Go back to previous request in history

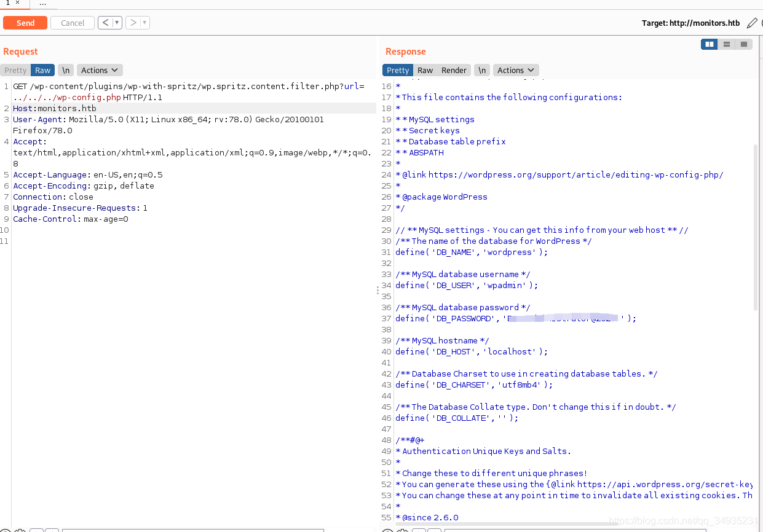tap(105, 23)
